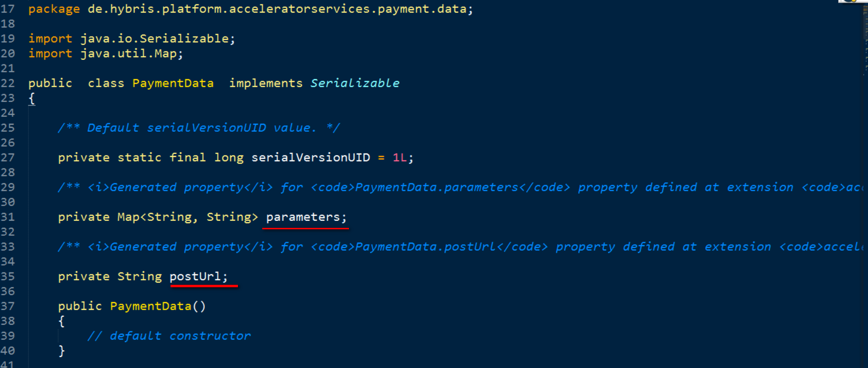Click line number 31 in the gutter
This screenshot has height=368, width=868.
[x=7, y=217]
